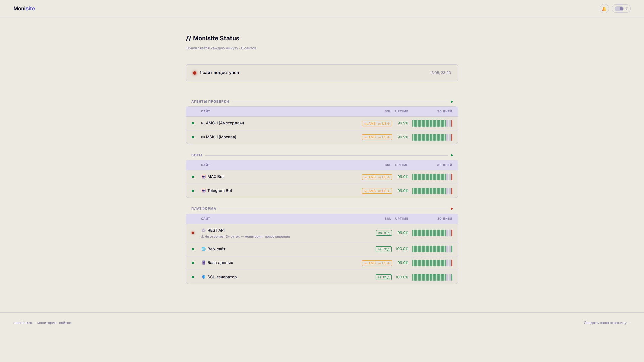Click green status dot of SSL-генератор row

pyautogui.click(x=193, y=277)
